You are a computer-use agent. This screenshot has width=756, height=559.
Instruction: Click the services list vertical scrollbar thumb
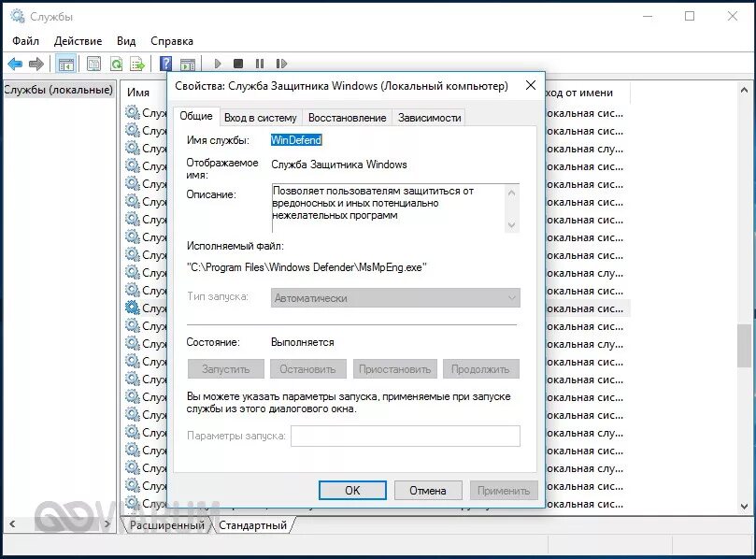coord(744,346)
